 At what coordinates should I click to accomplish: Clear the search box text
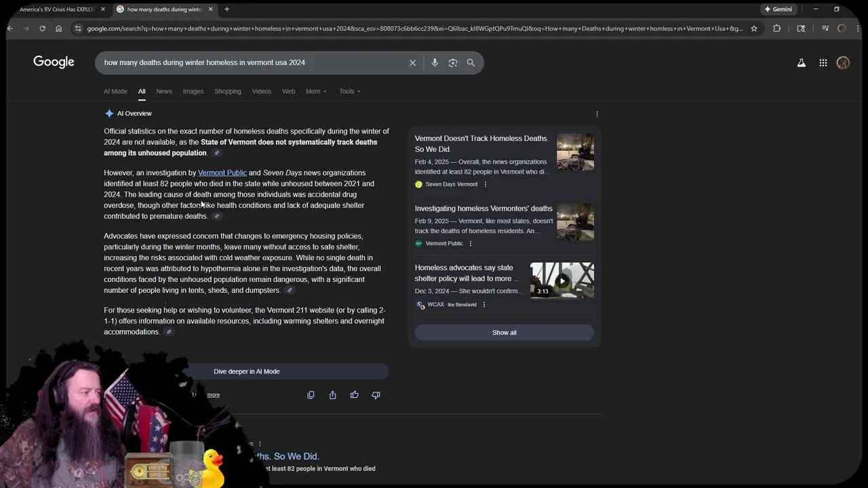click(x=412, y=62)
